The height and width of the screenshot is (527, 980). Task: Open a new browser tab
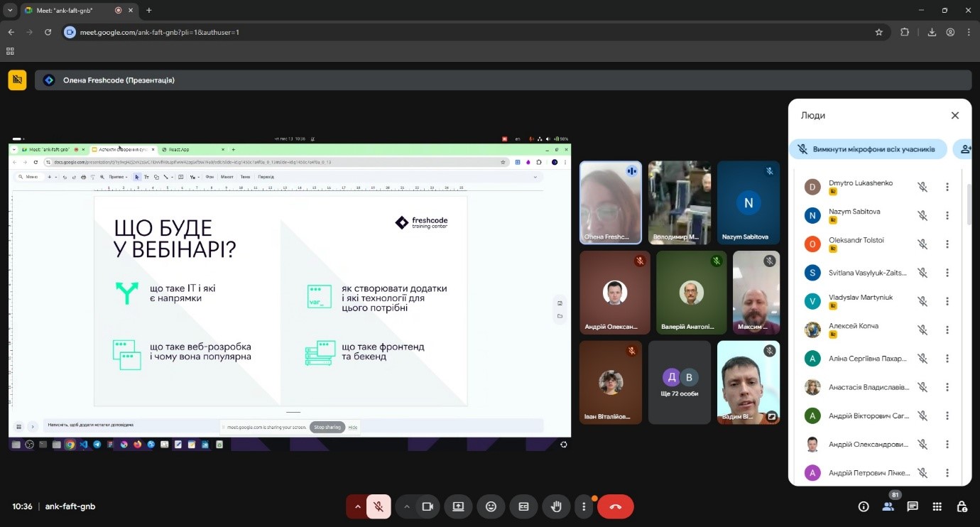pos(149,11)
